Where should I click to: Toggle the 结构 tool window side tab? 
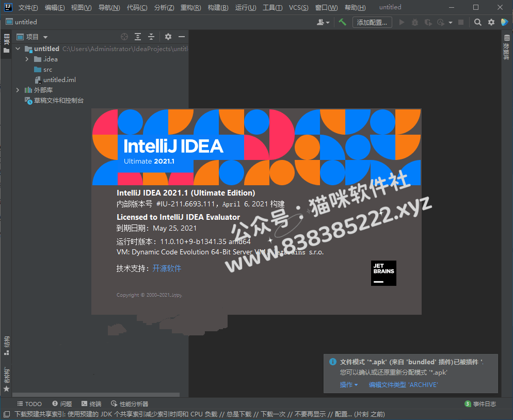pyautogui.click(x=6, y=345)
